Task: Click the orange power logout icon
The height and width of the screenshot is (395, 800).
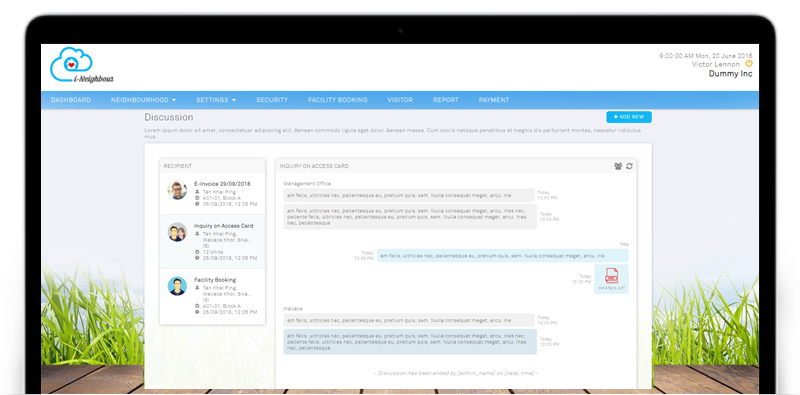Action: point(748,64)
